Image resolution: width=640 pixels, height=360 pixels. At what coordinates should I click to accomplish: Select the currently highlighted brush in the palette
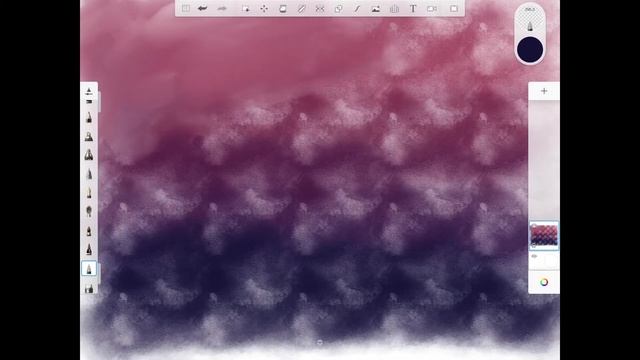pos(89,269)
